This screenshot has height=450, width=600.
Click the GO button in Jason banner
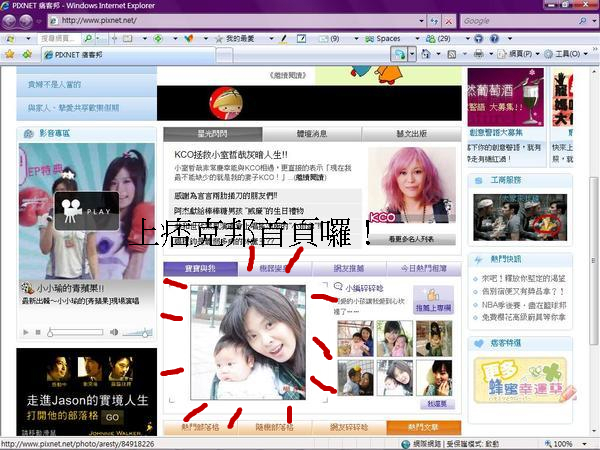click(112, 417)
